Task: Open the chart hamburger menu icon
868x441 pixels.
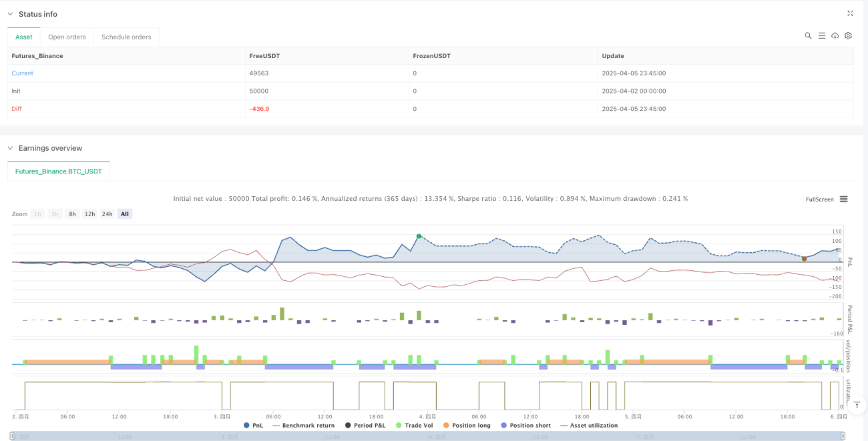Action: point(843,199)
